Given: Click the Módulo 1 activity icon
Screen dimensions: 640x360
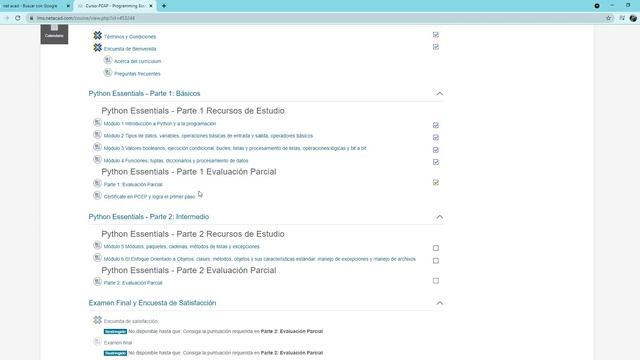Looking at the screenshot, I should (97, 122).
